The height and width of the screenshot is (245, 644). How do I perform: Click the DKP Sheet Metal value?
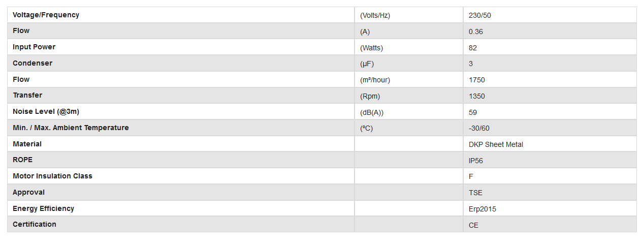pyautogui.click(x=496, y=144)
